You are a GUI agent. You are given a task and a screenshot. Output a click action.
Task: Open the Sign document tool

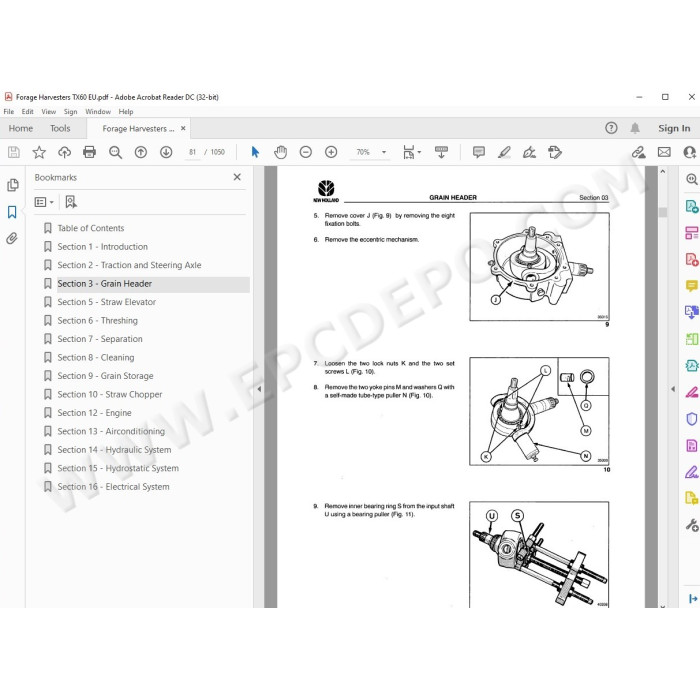pyautogui.click(x=529, y=152)
